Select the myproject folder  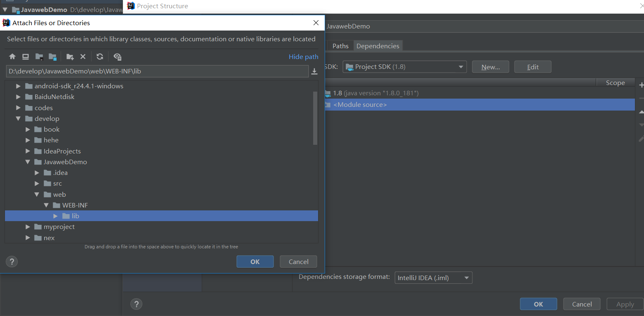coord(59,227)
